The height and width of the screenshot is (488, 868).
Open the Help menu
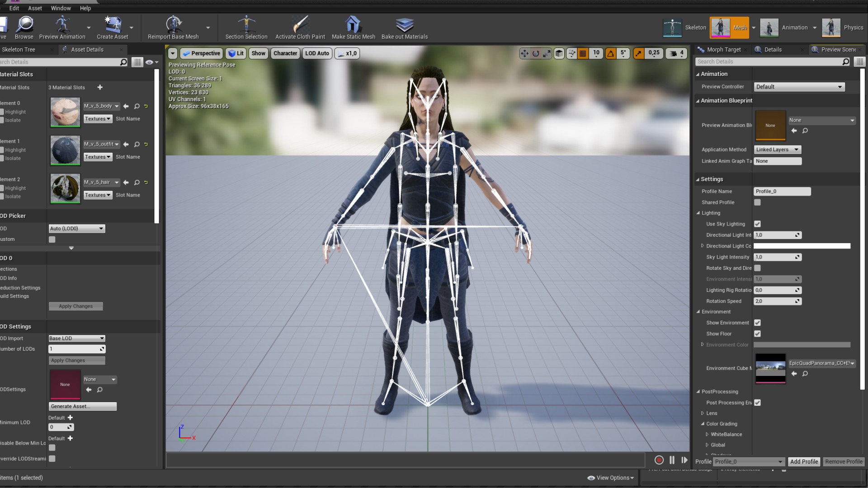point(85,8)
